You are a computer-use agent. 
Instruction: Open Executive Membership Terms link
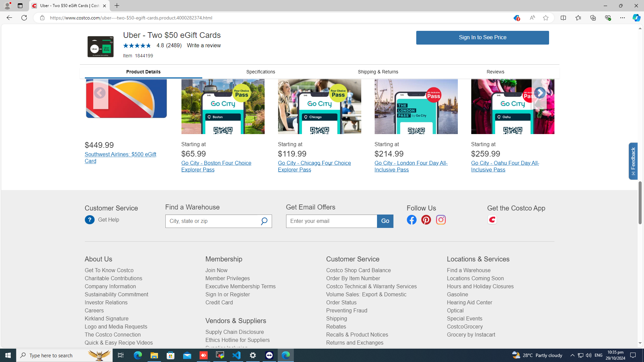click(x=240, y=287)
